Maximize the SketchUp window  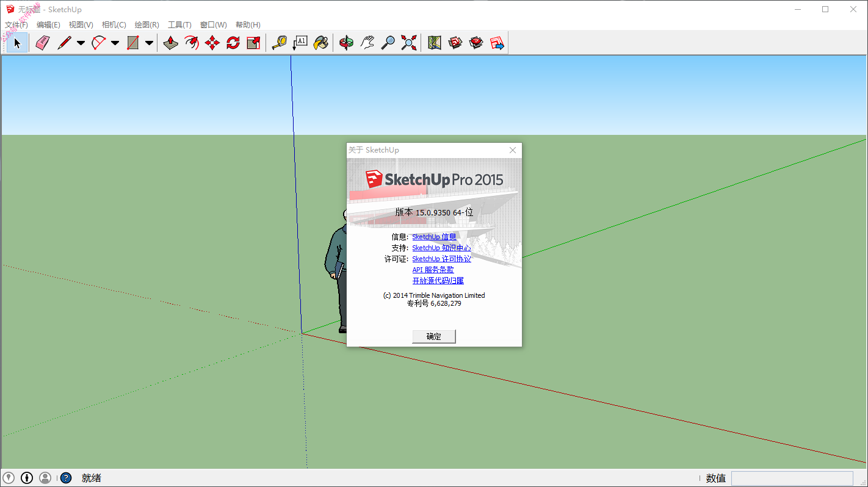point(825,9)
